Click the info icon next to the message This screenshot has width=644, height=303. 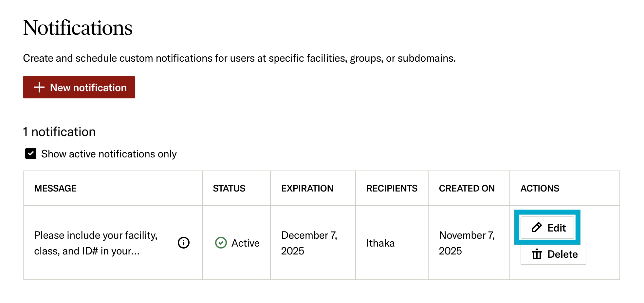tap(183, 243)
